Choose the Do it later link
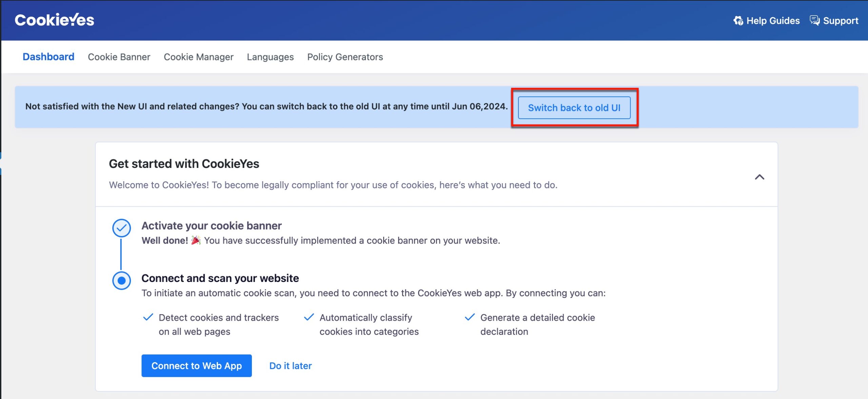The width and height of the screenshot is (868, 399). pyautogui.click(x=291, y=366)
